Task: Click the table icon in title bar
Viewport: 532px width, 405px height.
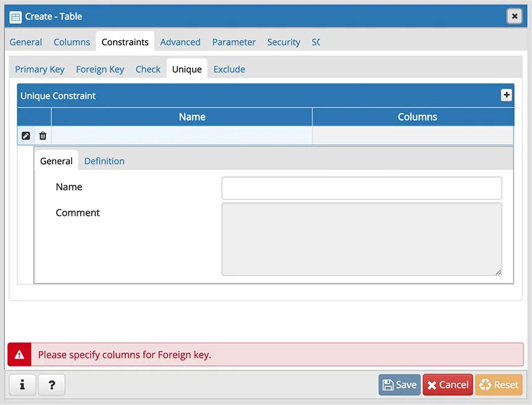Action: coord(15,17)
